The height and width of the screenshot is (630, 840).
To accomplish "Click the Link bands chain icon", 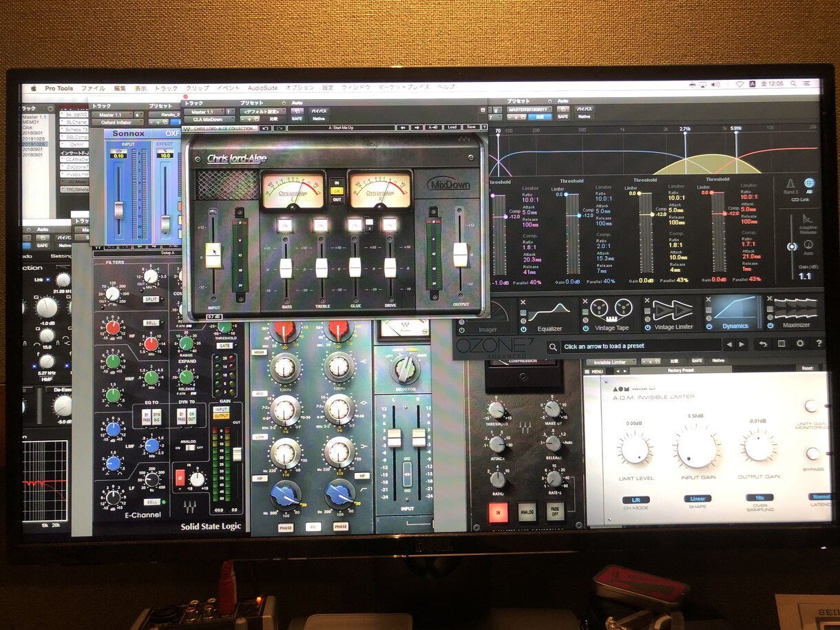I will [800, 200].
